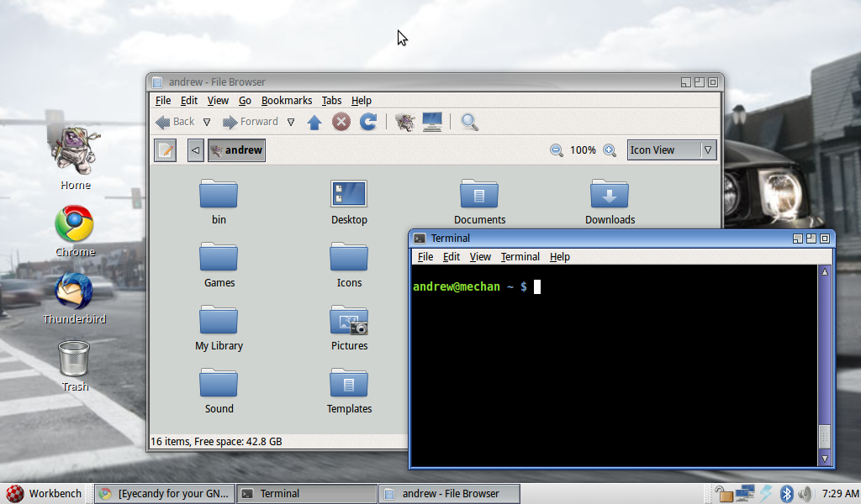Select the Templates folder
This screenshot has width=861, height=504.
(349, 391)
